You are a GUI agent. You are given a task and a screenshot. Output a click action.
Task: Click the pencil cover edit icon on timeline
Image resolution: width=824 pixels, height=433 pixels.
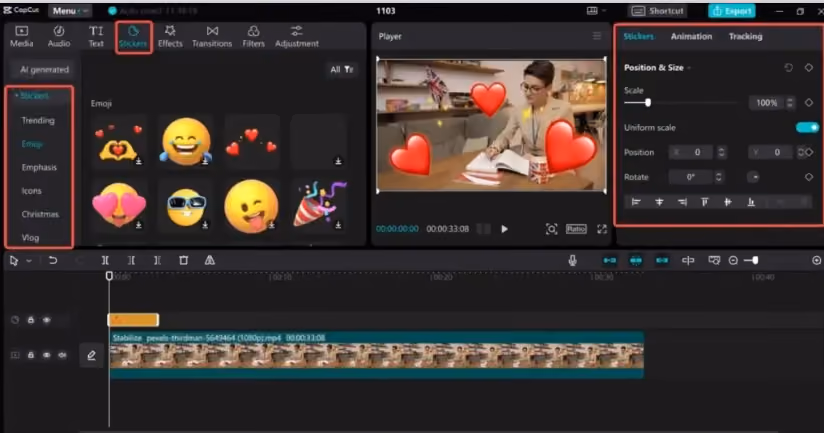(91, 356)
